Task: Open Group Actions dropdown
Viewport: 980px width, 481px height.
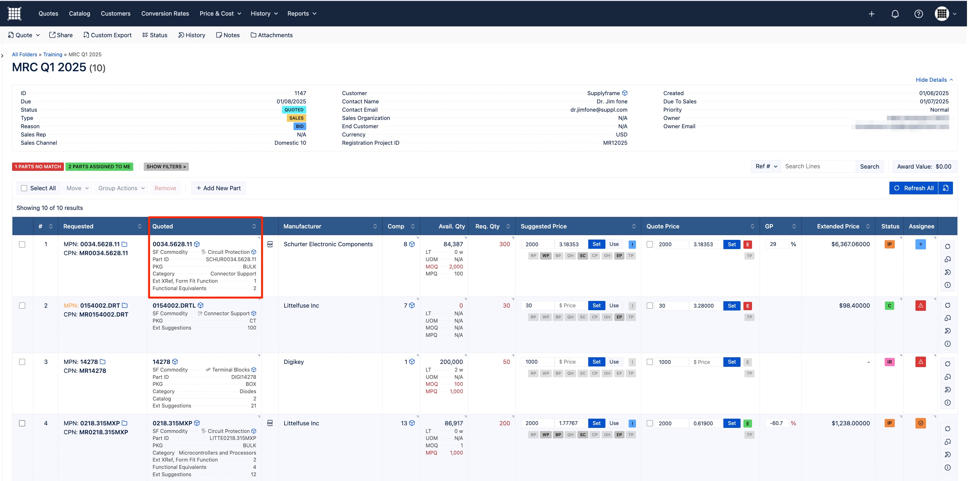Action: point(121,188)
